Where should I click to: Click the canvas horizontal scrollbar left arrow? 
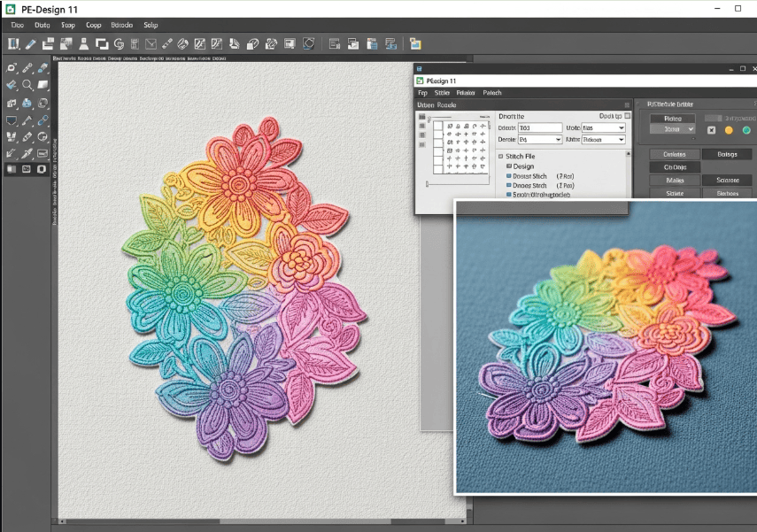tap(61, 521)
